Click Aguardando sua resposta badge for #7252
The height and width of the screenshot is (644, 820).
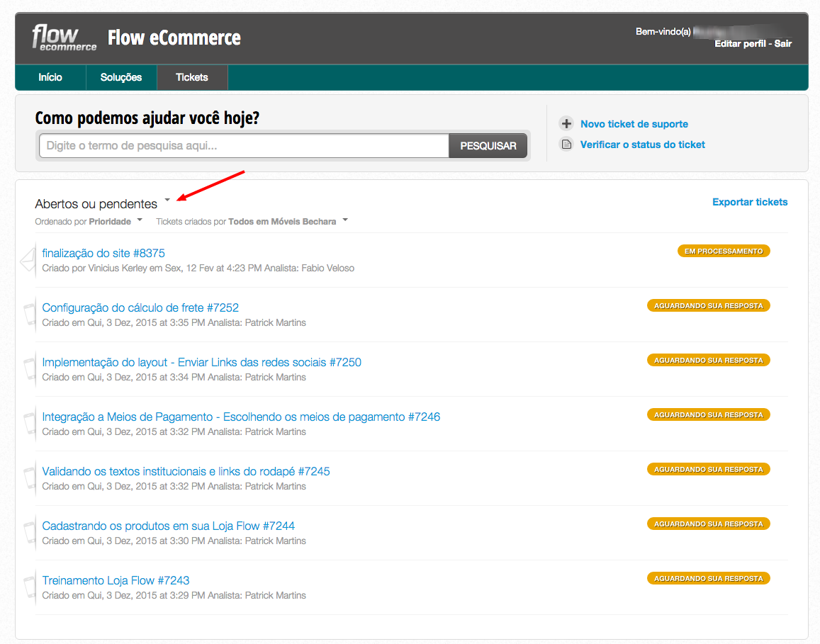coord(709,305)
